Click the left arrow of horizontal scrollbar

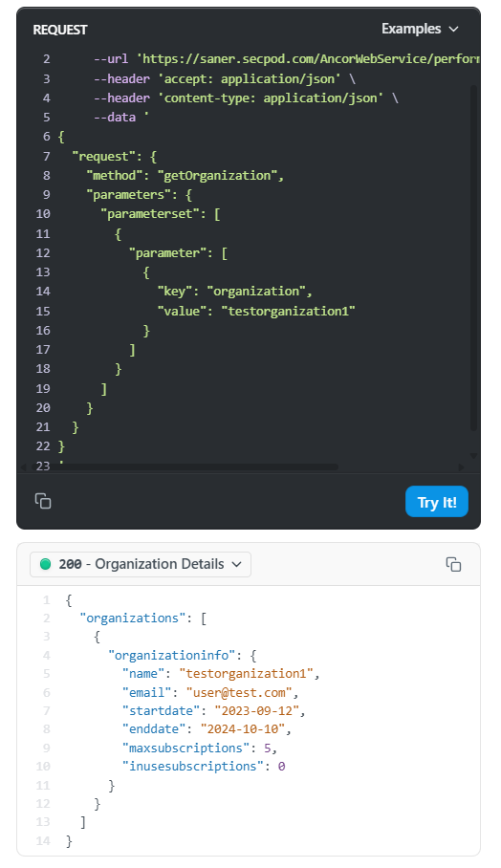[x=23, y=467]
